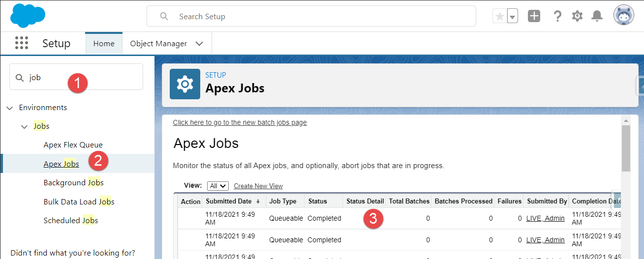
Task: Click the second row Completed status
Action: tap(324, 240)
